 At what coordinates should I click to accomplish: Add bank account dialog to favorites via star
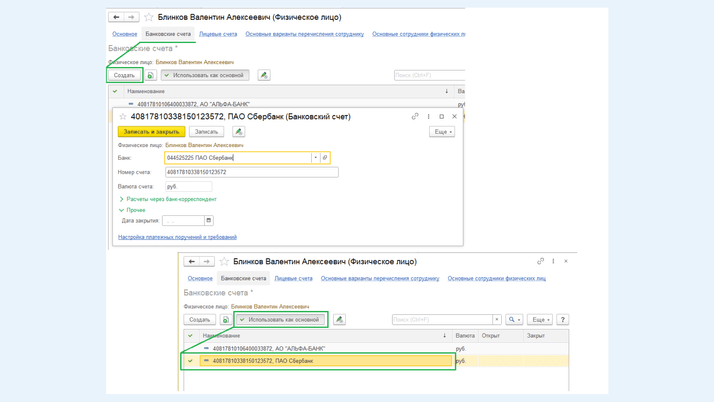[123, 117]
